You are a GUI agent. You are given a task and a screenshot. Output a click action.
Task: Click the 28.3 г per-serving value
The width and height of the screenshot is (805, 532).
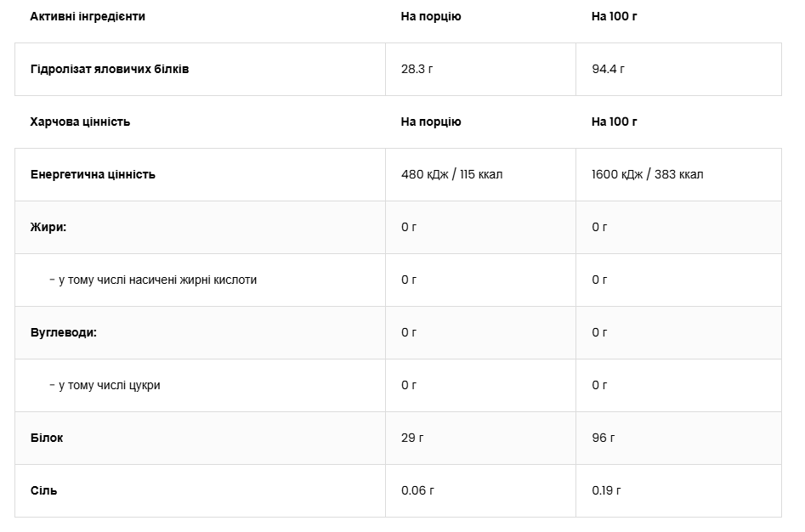pos(417,69)
